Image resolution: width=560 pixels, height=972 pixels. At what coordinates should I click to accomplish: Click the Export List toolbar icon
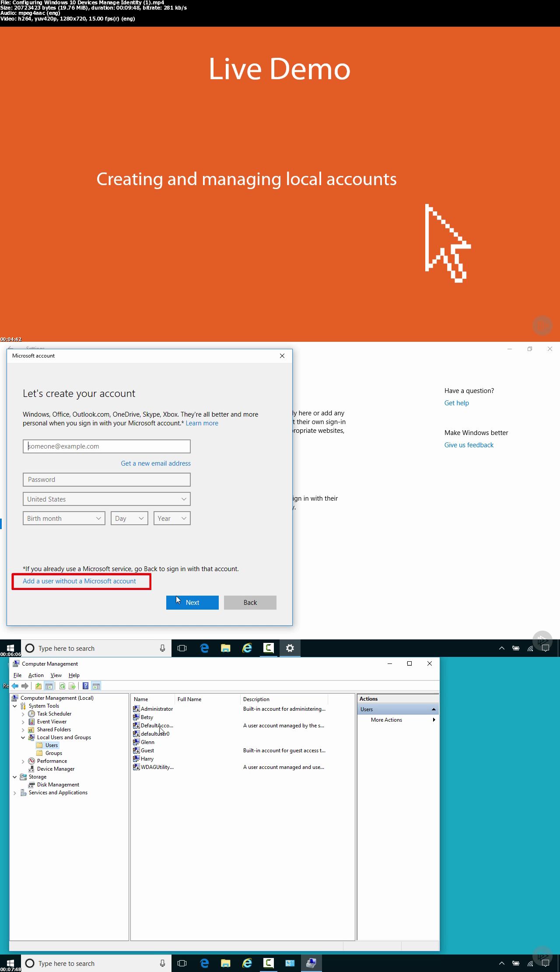click(72, 686)
